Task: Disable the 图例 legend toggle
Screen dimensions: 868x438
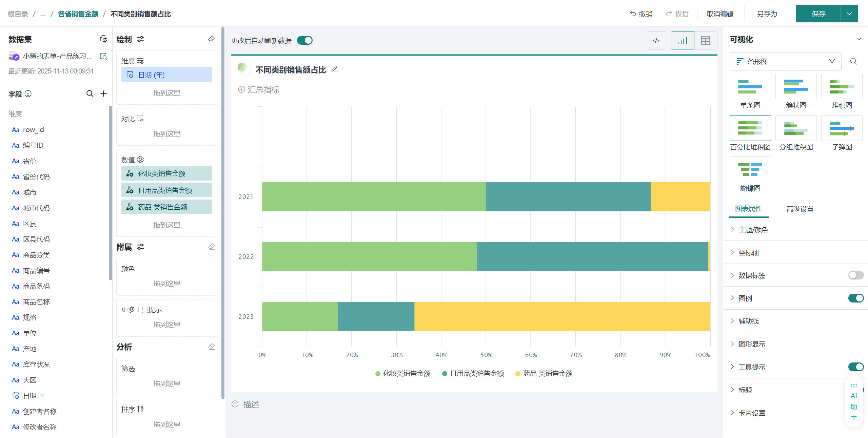Action: (x=855, y=298)
